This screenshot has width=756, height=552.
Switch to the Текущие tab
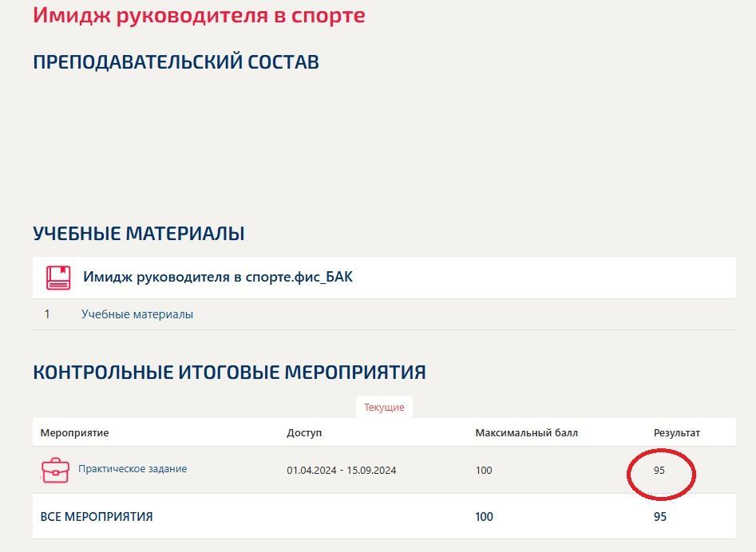click(384, 407)
